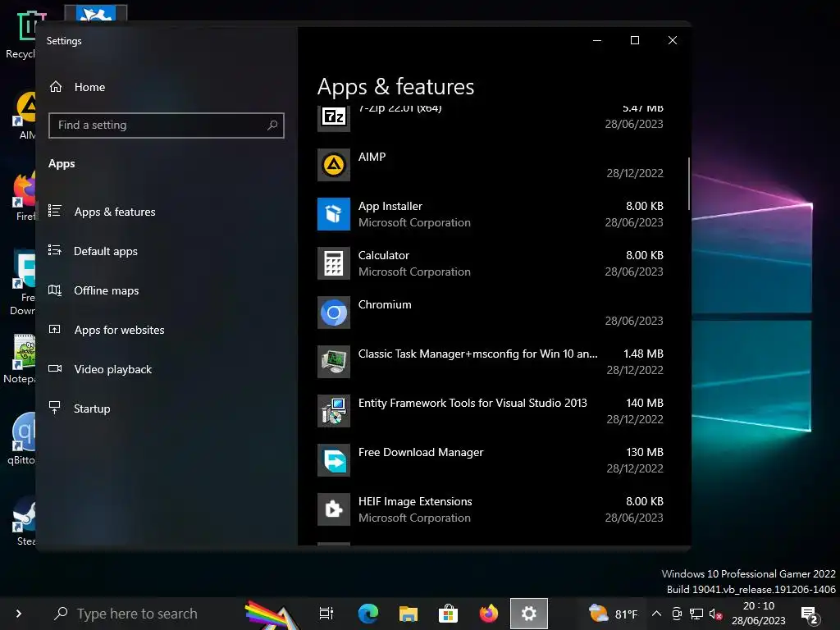Click the Apps for websites icon
This screenshot has height=630, width=840.
55,330
